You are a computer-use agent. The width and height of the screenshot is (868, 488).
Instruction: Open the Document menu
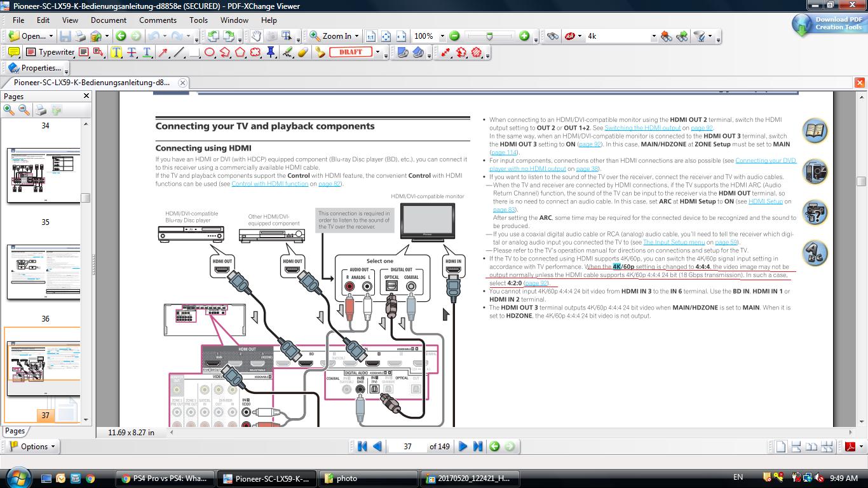point(109,20)
